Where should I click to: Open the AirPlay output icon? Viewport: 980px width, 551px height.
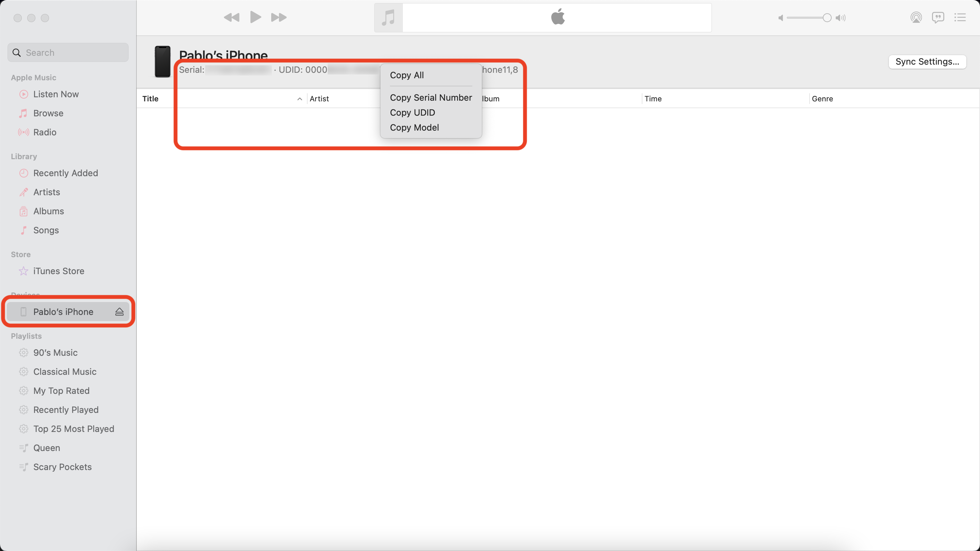916,17
